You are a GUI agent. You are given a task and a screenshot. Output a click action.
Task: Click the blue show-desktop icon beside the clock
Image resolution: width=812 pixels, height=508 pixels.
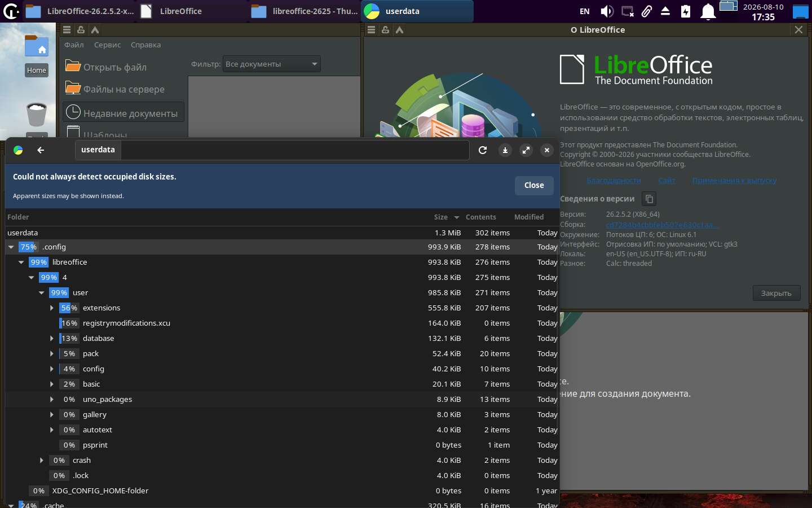(x=801, y=11)
